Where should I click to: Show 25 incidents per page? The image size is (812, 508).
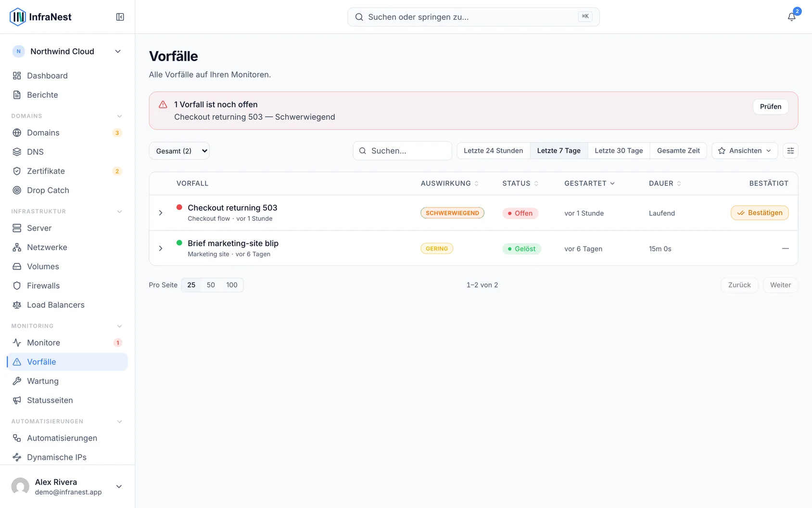tap(191, 285)
